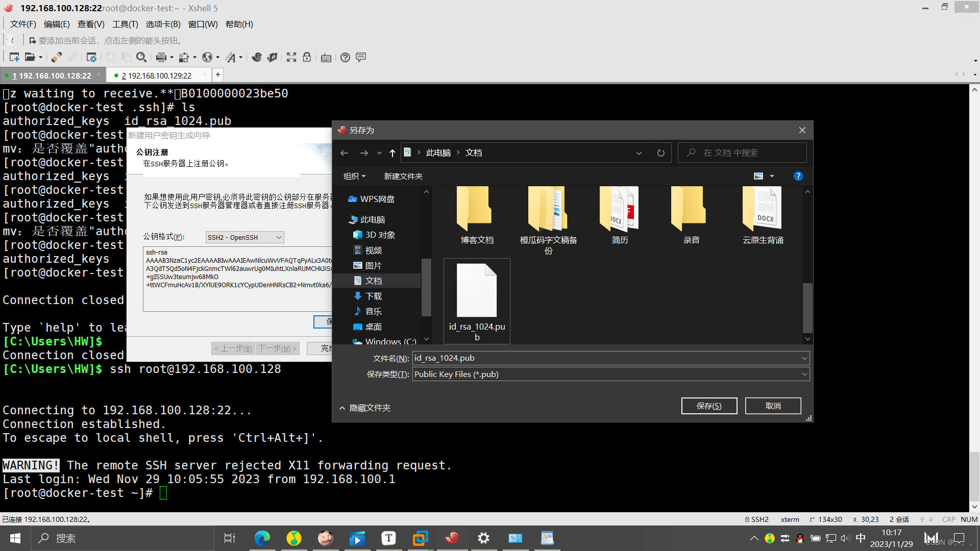
Task: Click the 保存(S) button to save key
Action: pos(709,406)
